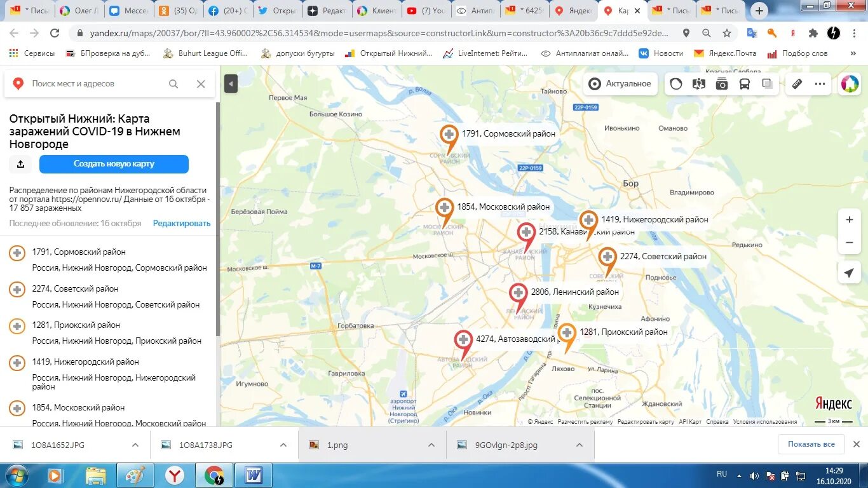Select the ruler distance tool
This screenshot has height=488, width=868.
coord(797,83)
